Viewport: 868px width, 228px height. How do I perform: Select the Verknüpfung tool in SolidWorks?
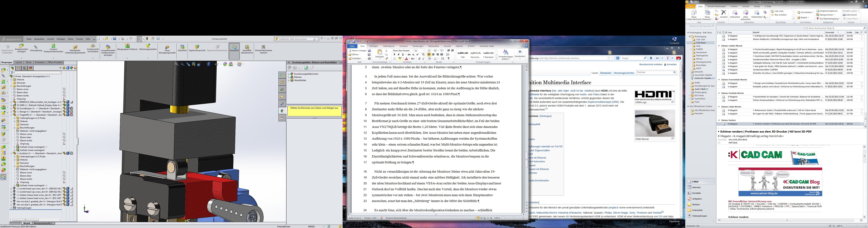tap(36, 49)
